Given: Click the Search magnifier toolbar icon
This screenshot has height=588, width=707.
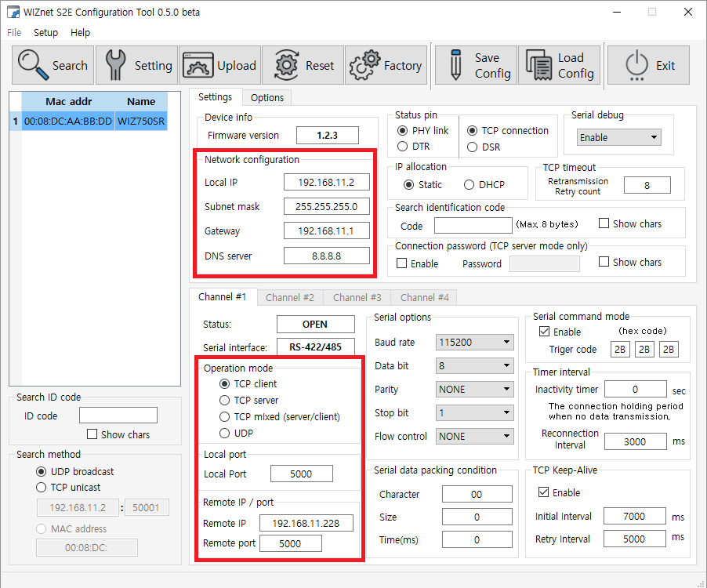Looking at the screenshot, I should 33,65.
